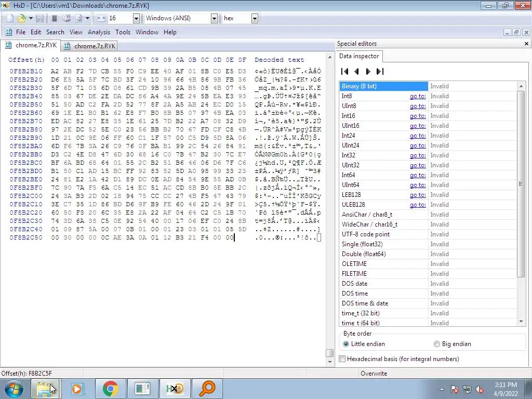Select Little endian byte order
Screen dimensions: 532x399
tap(364, 344)
